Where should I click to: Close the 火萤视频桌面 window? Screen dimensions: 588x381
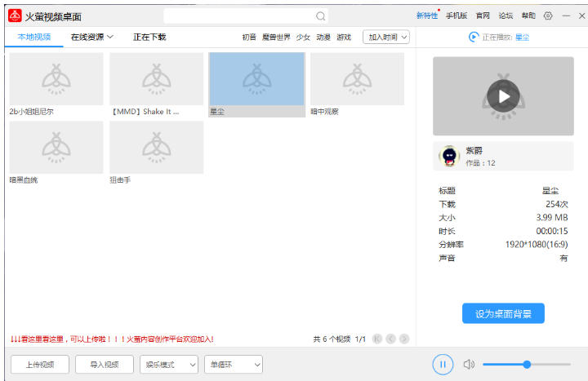point(581,16)
